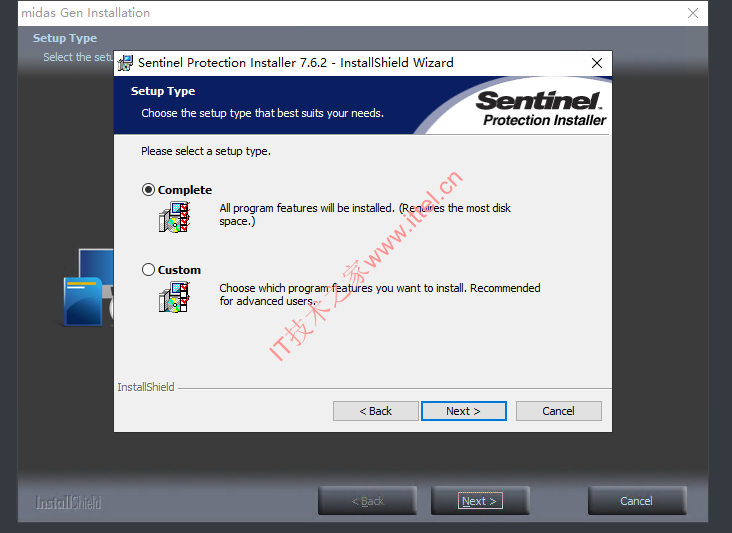Select the Custom setup type radio button
The image size is (732, 533).
148,269
